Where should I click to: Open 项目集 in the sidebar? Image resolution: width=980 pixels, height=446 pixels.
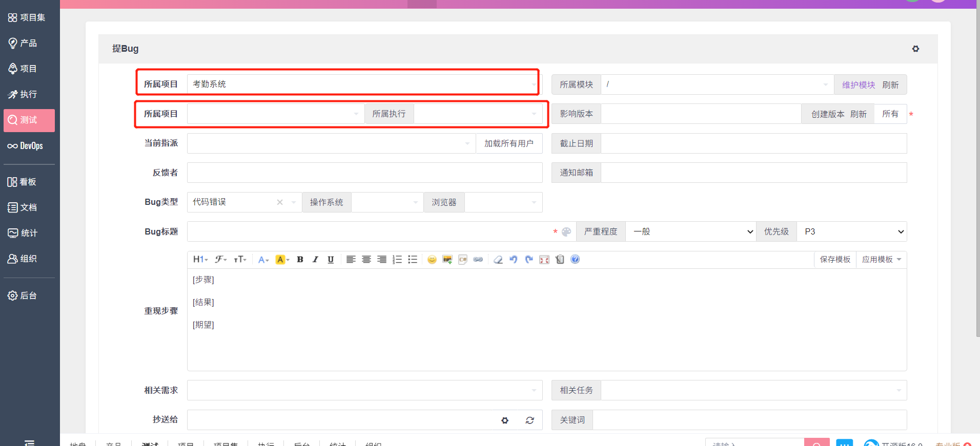click(27, 17)
